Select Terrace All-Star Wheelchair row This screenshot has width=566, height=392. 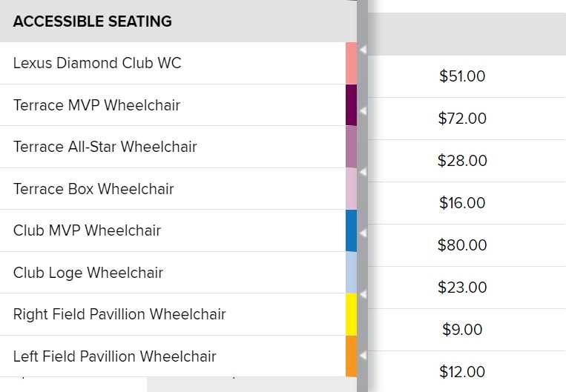pos(105,147)
